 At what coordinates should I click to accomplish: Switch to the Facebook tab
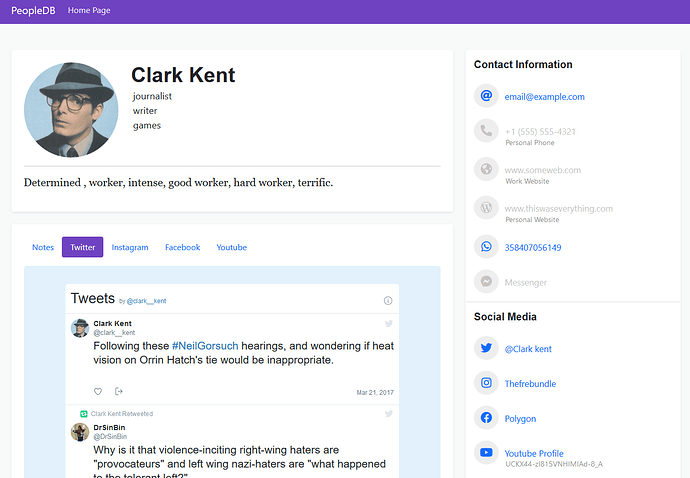coord(182,247)
